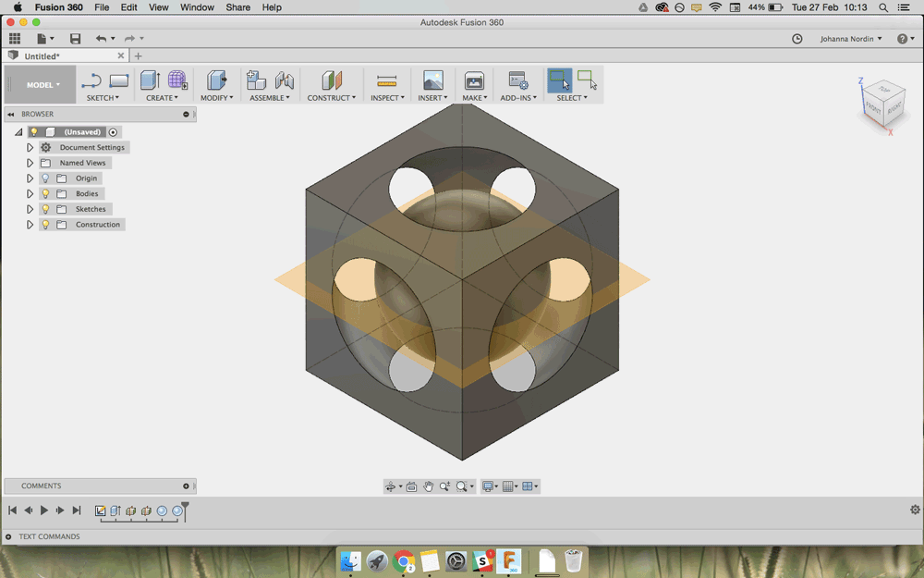This screenshot has height=578, width=924.
Task: Select the Sketch line tool icon
Action: (x=91, y=80)
